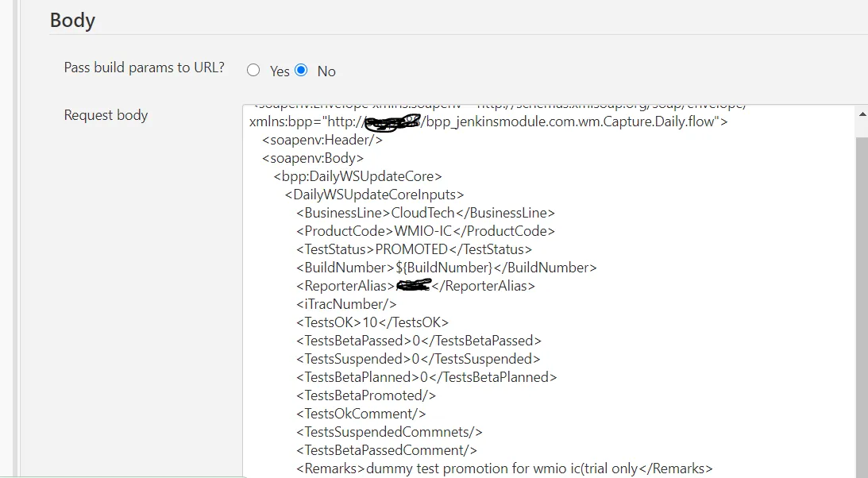The image size is (868, 478).
Task: Click the TestsSuspended 0 line
Action: point(418,359)
